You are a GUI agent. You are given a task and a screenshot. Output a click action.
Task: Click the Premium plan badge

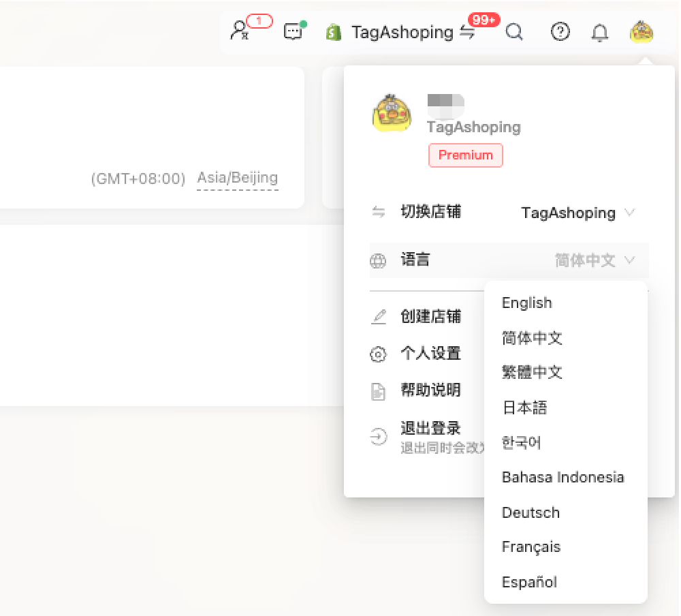(466, 155)
